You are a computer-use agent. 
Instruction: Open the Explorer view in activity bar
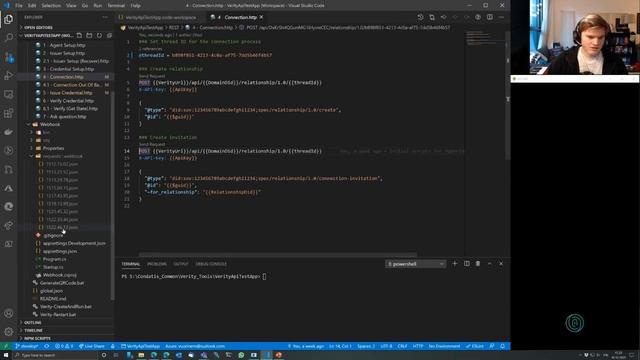9,19
